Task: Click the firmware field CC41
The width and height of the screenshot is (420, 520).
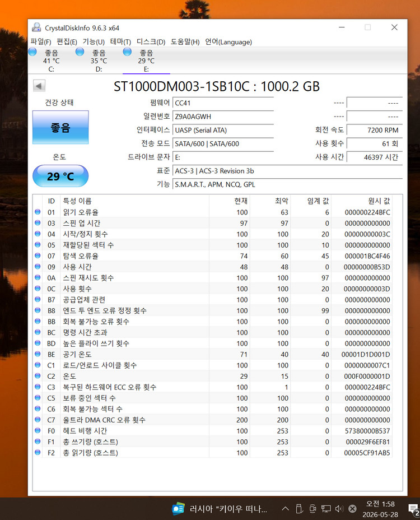Action: click(x=223, y=103)
